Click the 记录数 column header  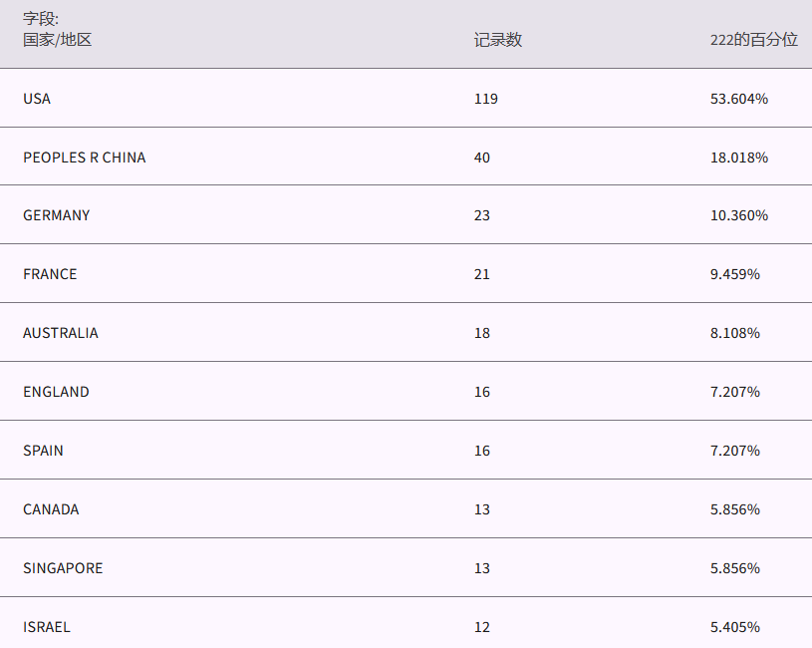(x=497, y=40)
